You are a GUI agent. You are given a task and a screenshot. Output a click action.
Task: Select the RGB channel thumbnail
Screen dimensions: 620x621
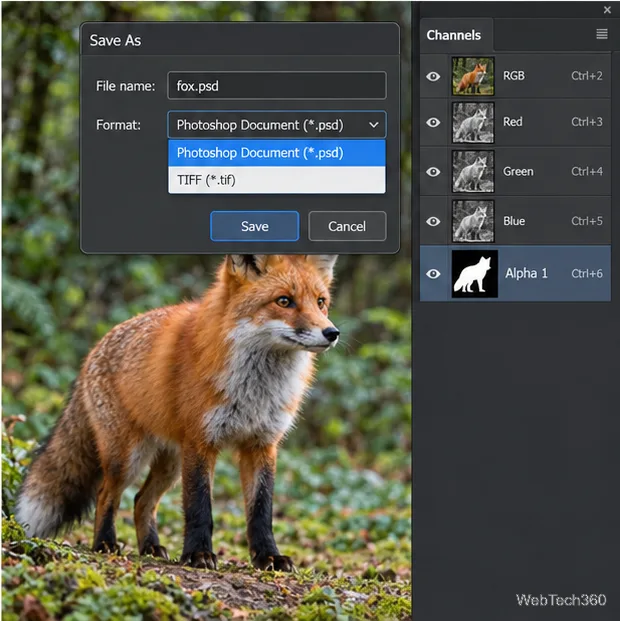point(473,76)
